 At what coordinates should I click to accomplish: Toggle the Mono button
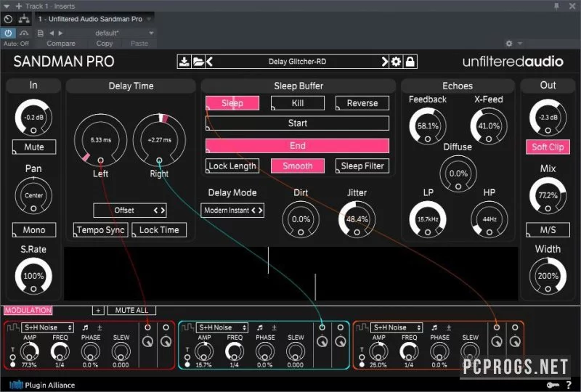point(34,229)
